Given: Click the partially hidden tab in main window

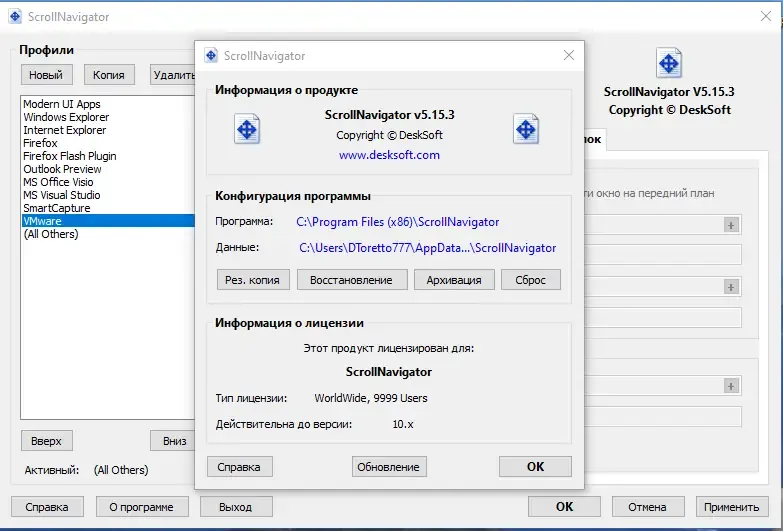Looking at the screenshot, I should [x=595, y=139].
